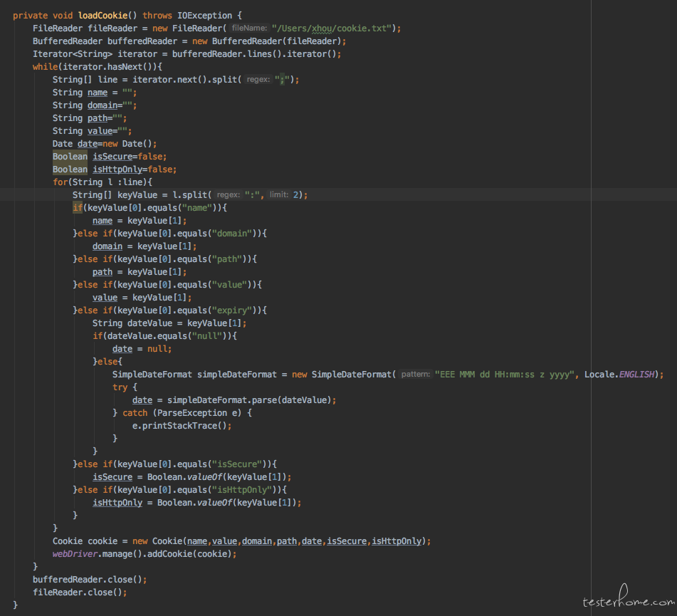Click the path variable in String path declaration
Viewport: 677px width, 616px height.
coord(98,118)
